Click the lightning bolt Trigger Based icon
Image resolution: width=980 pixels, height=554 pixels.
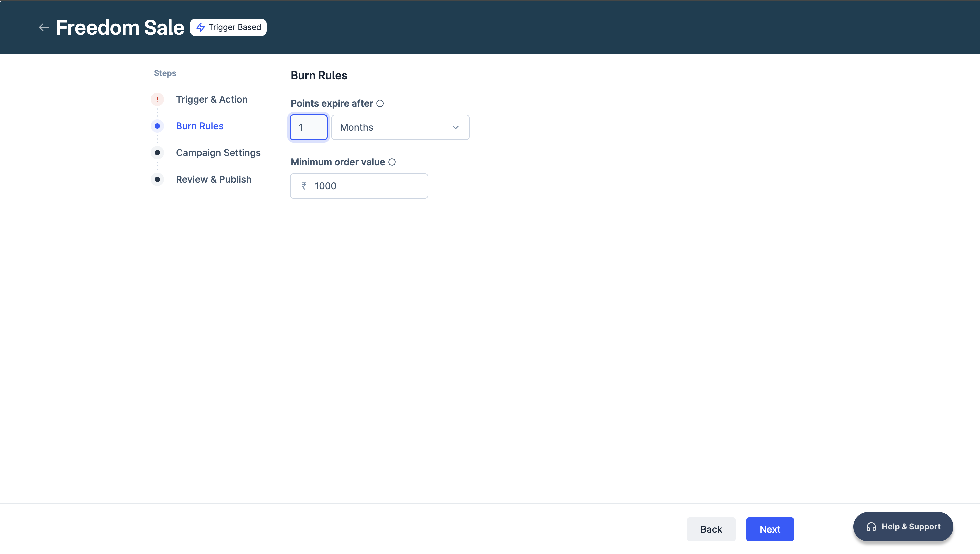200,27
